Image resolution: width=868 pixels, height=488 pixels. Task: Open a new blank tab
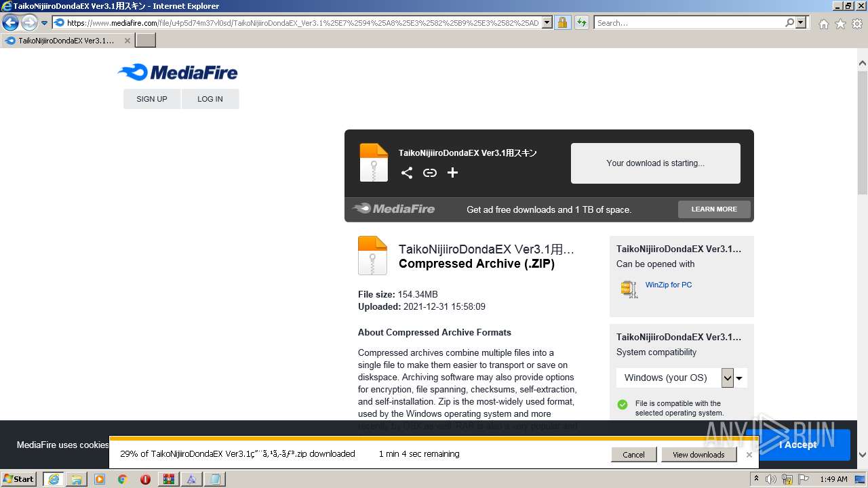tap(146, 40)
